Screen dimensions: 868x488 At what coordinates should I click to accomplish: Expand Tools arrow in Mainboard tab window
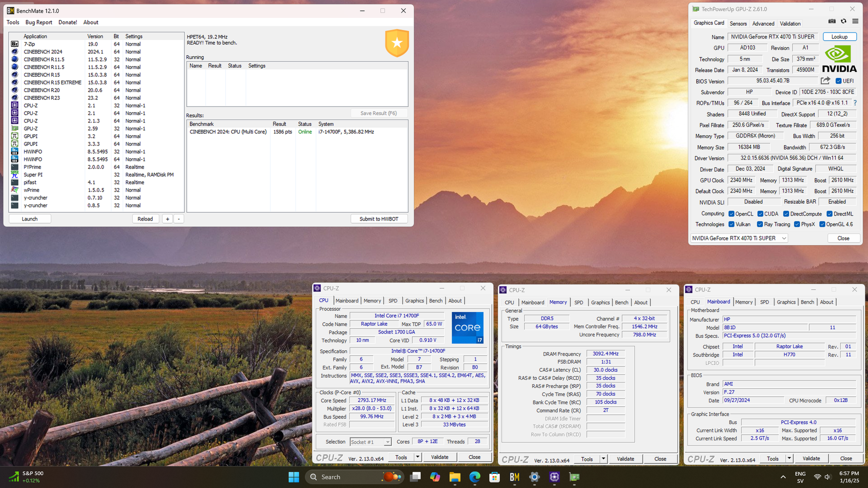point(789,459)
